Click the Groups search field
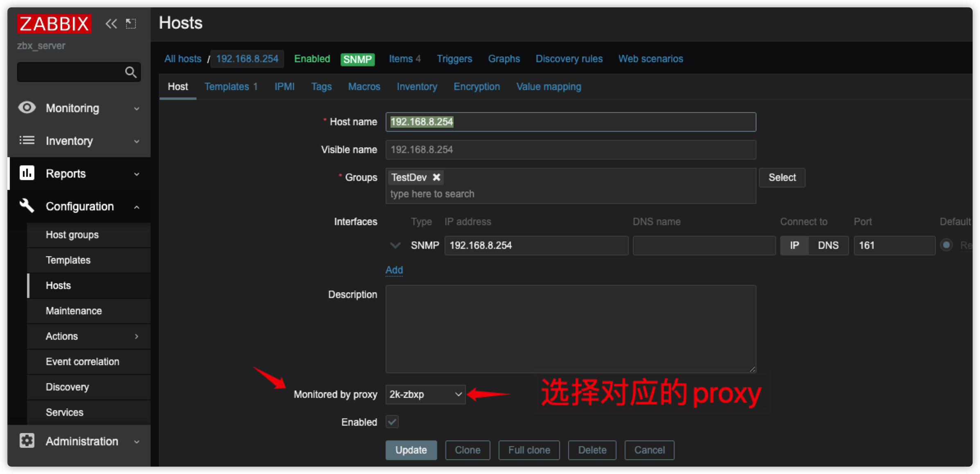980x474 pixels. [571, 194]
